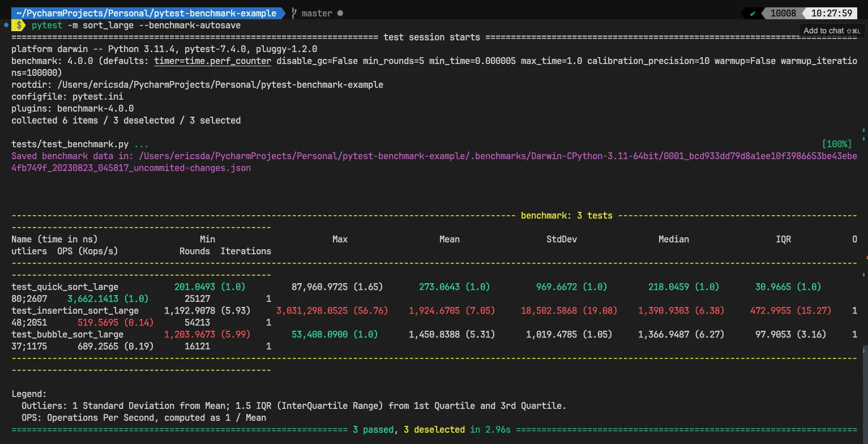This screenshot has width=868, height=444.
Task: Click the Add to chat button
Action: click(831, 31)
